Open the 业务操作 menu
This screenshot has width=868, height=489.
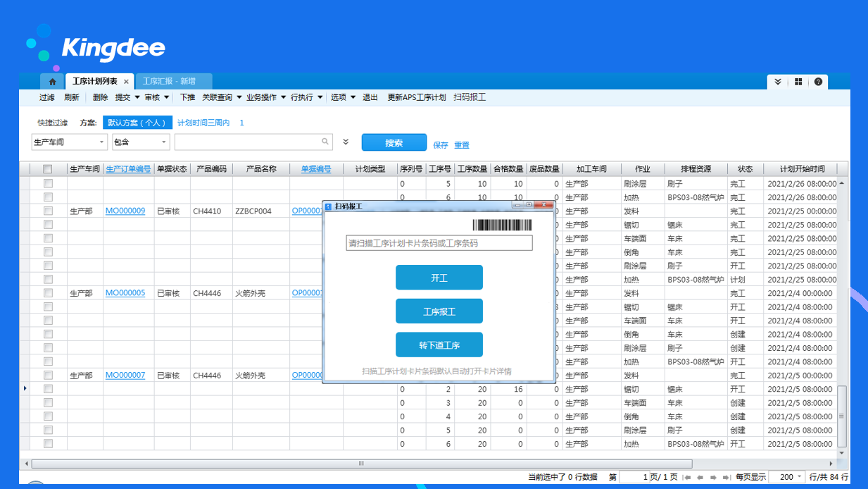[265, 97]
